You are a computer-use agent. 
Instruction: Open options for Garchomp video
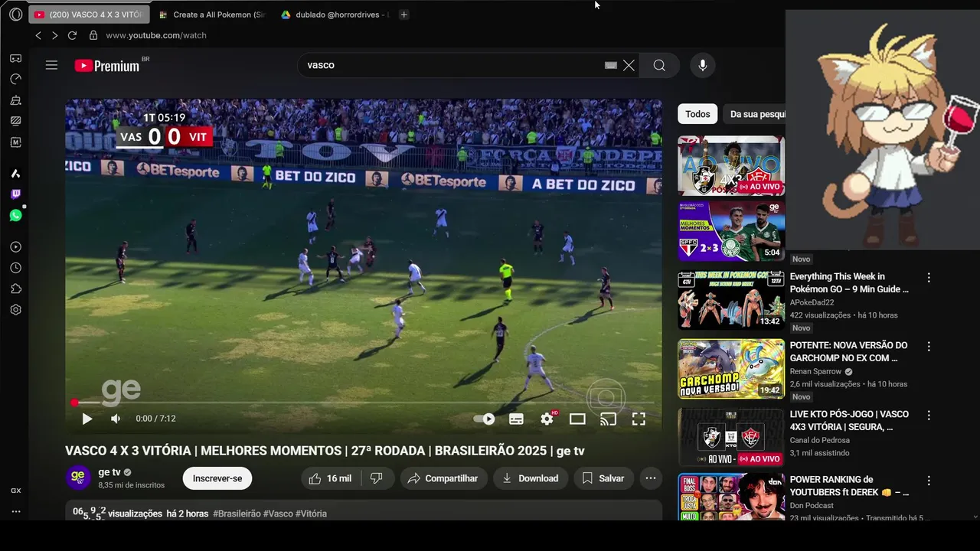pyautogui.click(x=929, y=347)
